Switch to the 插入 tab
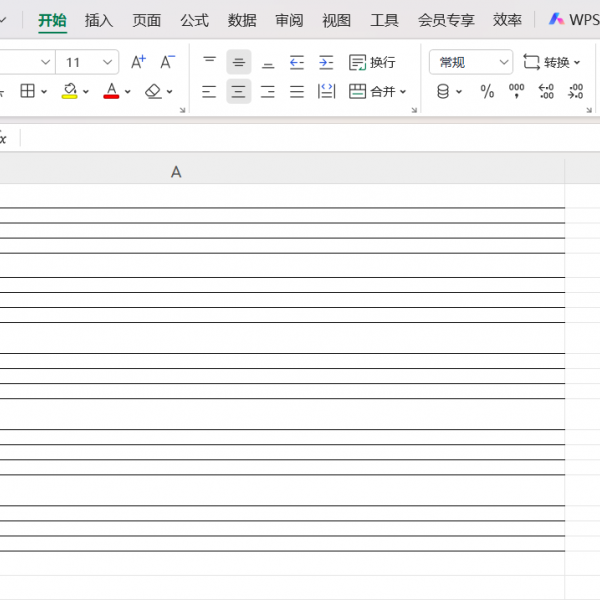The width and height of the screenshot is (600, 600). click(x=99, y=20)
